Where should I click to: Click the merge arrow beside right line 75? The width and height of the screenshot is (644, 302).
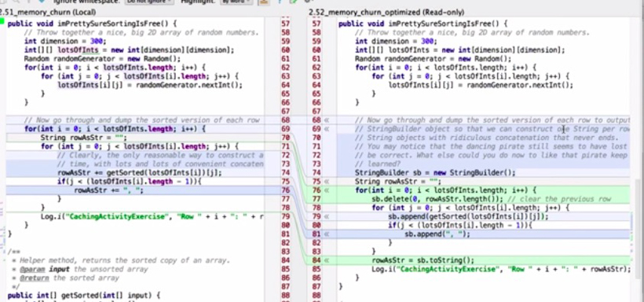[327, 182]
